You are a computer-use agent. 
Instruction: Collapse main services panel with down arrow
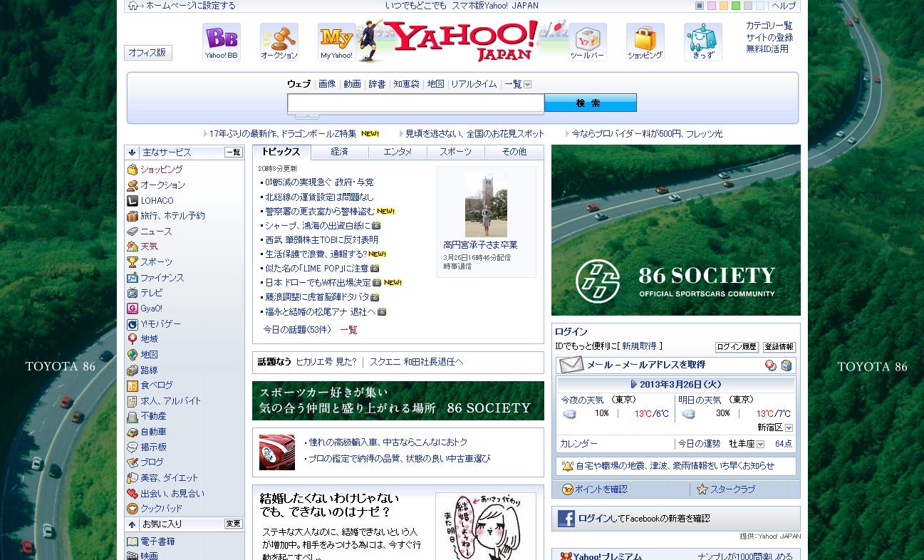pos(132,152)
